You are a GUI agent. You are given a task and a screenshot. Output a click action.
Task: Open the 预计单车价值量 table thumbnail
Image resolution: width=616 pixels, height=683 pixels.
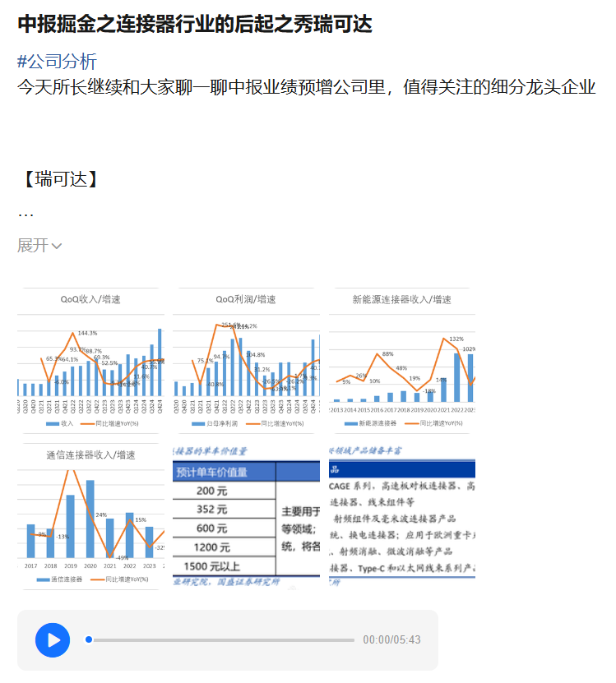pos(246,516)
